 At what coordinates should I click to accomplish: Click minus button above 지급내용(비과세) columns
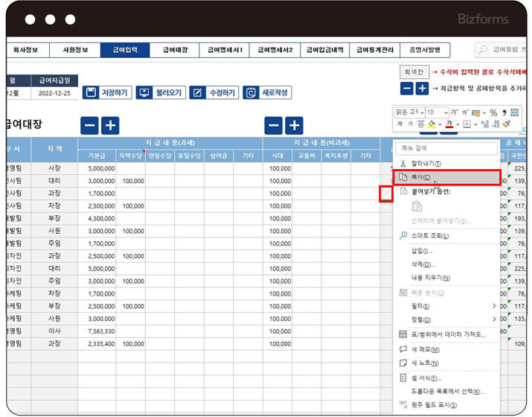coord(275,126)
